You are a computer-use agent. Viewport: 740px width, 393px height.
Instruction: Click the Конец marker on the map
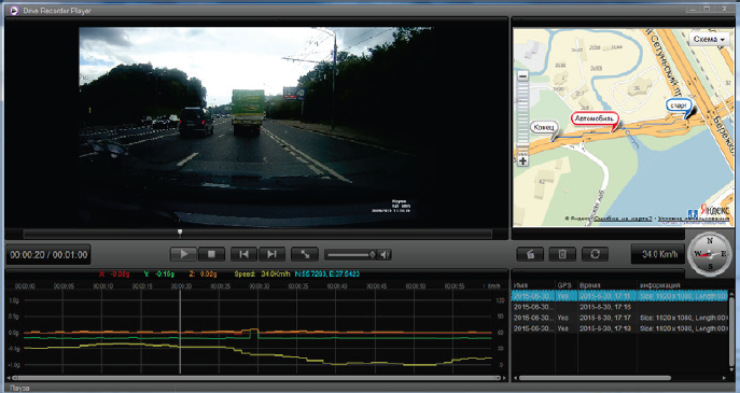tap(544, 128)
